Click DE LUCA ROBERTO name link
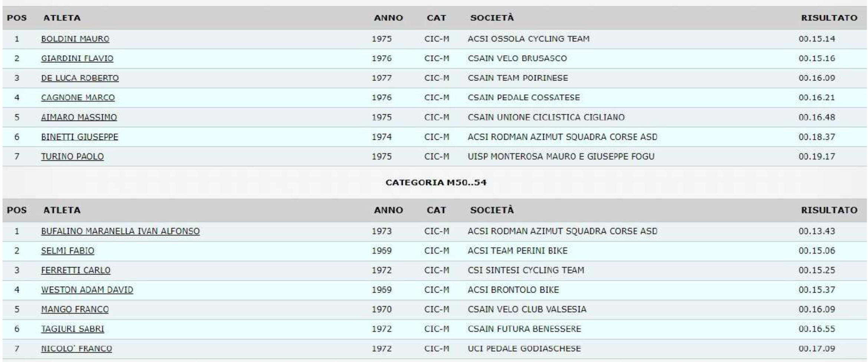Viewport: 868px width, 362px height. (80, 78)
